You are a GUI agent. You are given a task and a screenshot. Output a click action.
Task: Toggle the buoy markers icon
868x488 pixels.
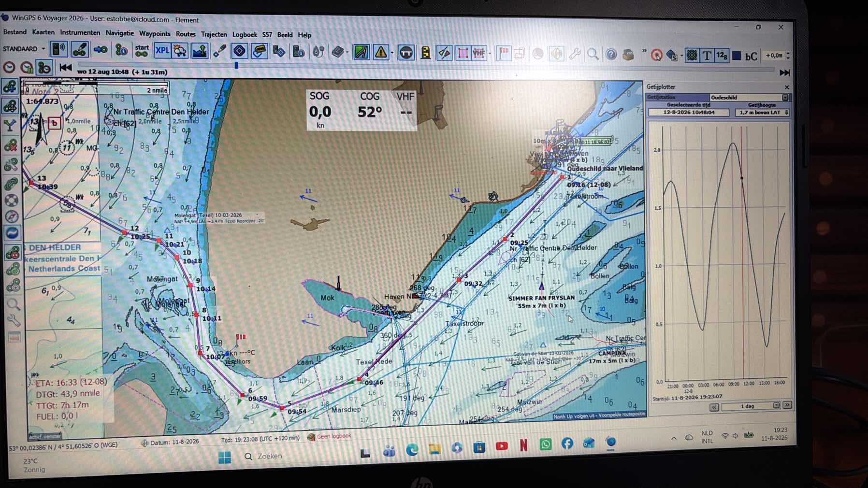[x=444, y=53]
